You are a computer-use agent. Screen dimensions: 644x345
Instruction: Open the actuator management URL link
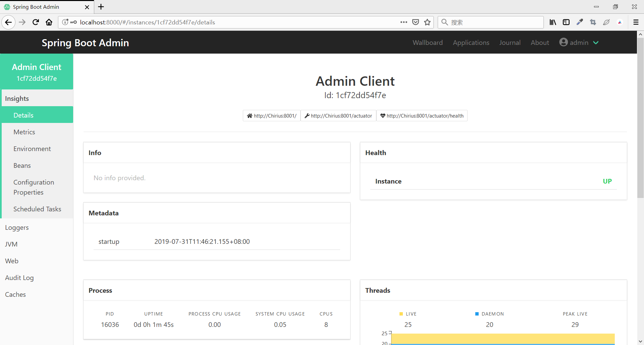(338, 116)
